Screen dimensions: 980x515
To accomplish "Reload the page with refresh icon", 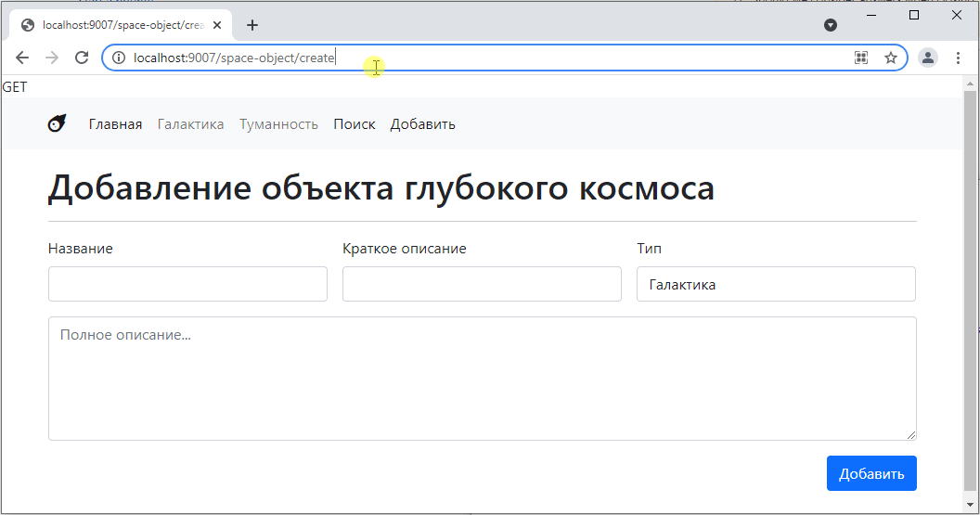I will click(82, 58).
